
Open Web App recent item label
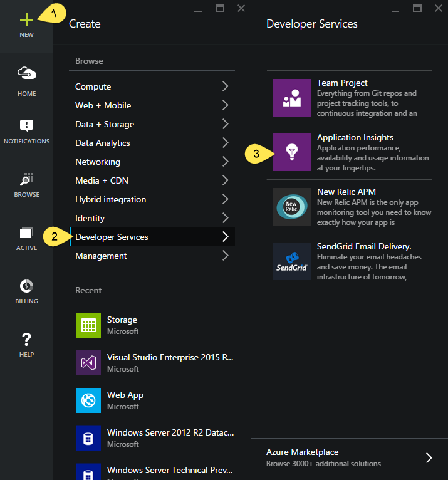[x=125, y=395]
